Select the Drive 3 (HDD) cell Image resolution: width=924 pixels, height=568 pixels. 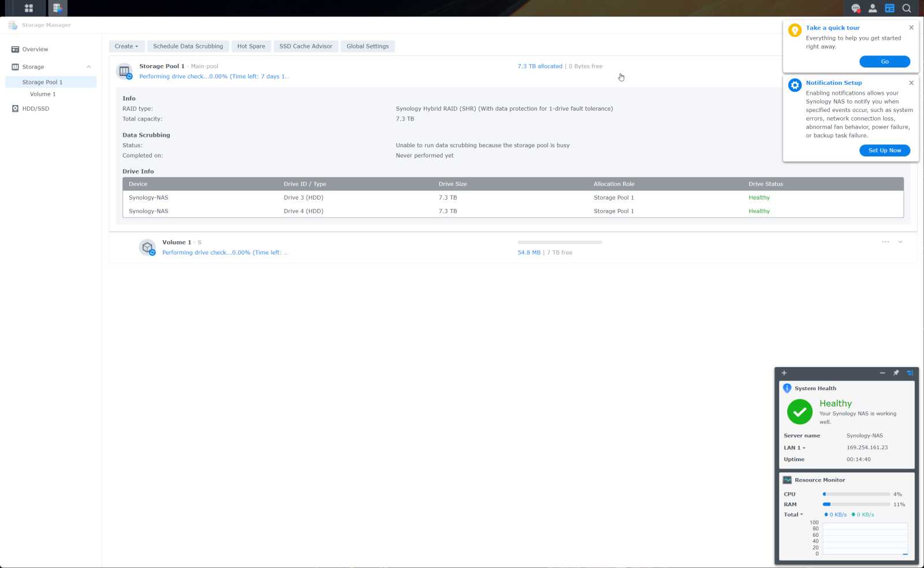303,197
